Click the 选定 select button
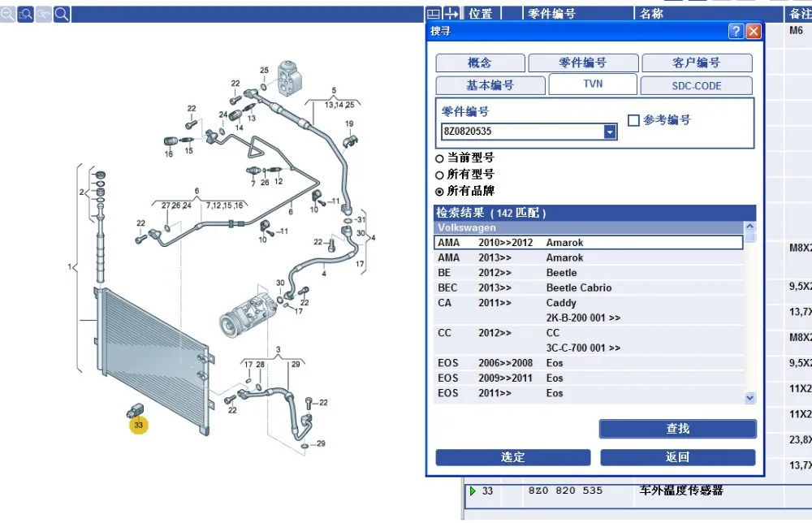 (x=513, y=457)
